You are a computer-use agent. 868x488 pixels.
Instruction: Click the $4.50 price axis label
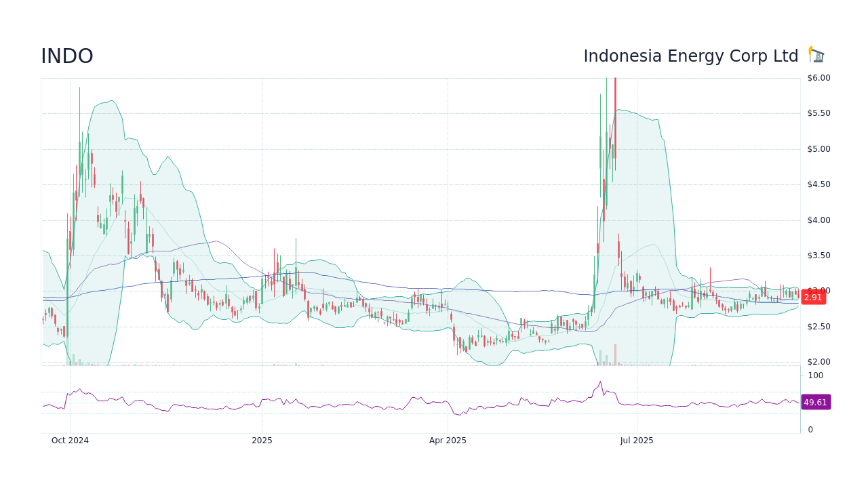point(818,184)
